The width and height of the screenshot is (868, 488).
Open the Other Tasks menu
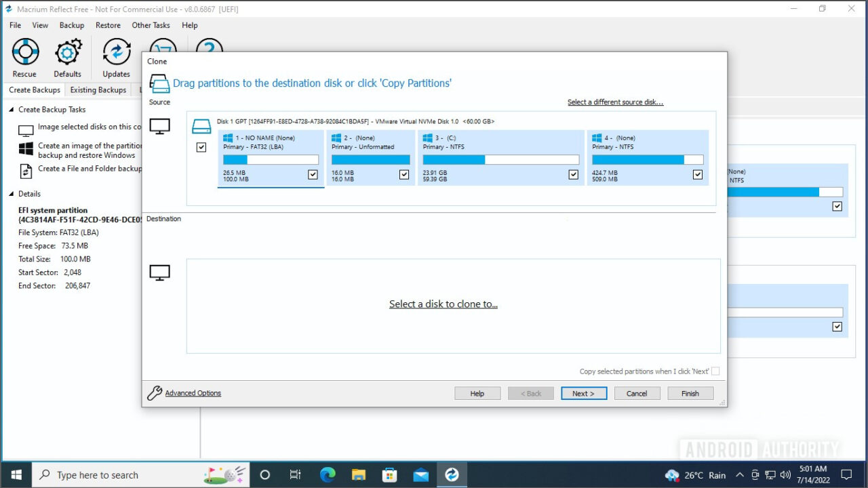tap(151, 25)
